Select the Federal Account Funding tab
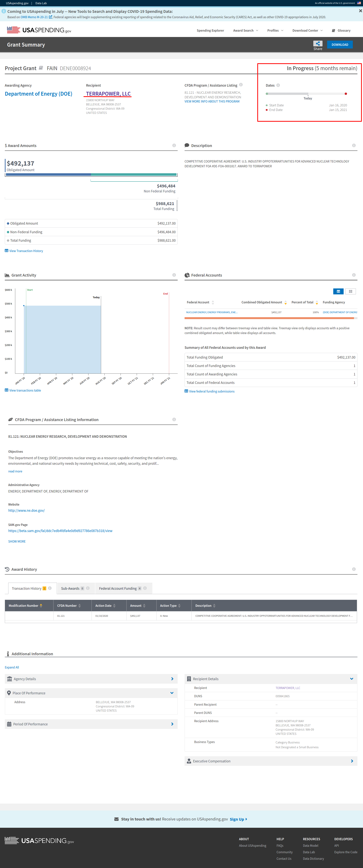Screen dimensions: 363x868 click(x=124, y=588)
